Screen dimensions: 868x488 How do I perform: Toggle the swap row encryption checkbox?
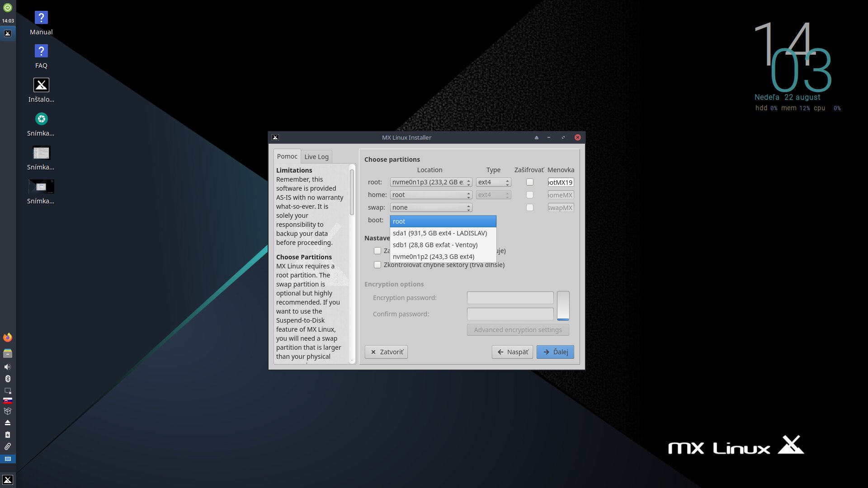click(530, 207)
